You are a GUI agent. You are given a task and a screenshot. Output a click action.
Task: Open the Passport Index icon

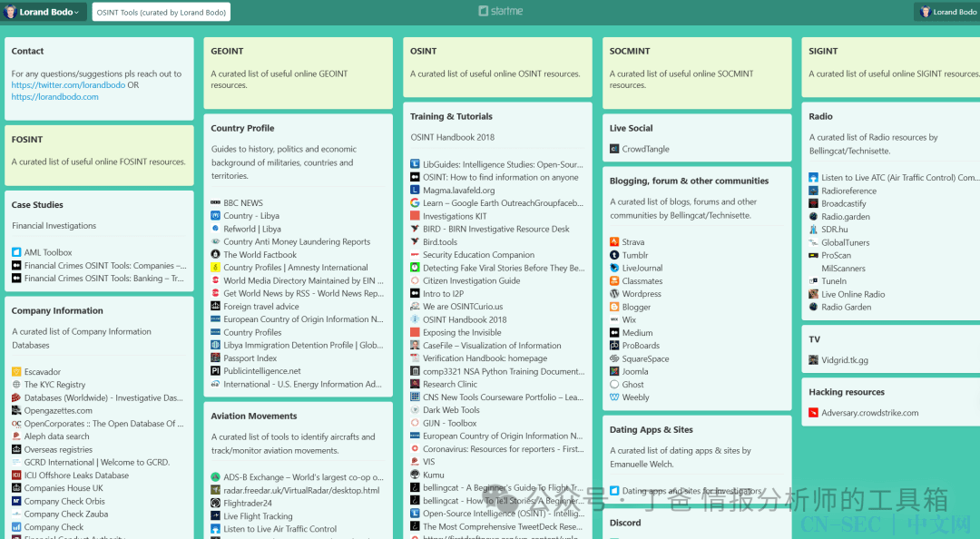(x=216, y=358)
